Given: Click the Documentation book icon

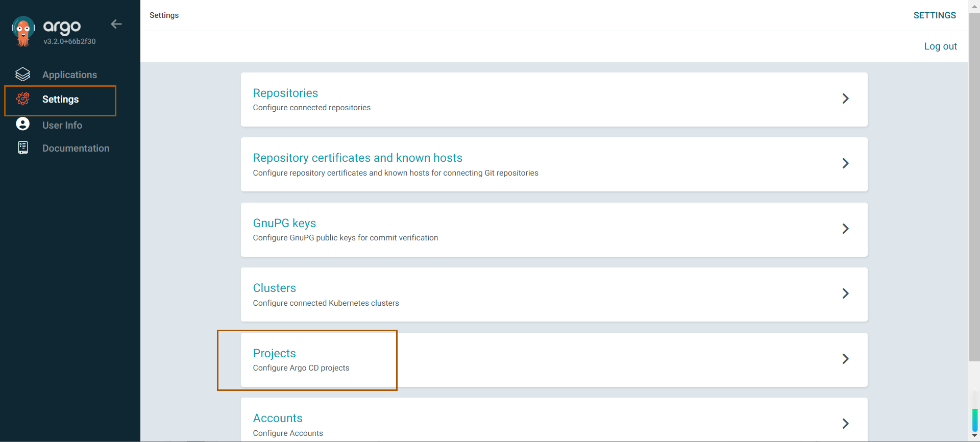Looking at the screenshot, I should (x=23, y=148).
